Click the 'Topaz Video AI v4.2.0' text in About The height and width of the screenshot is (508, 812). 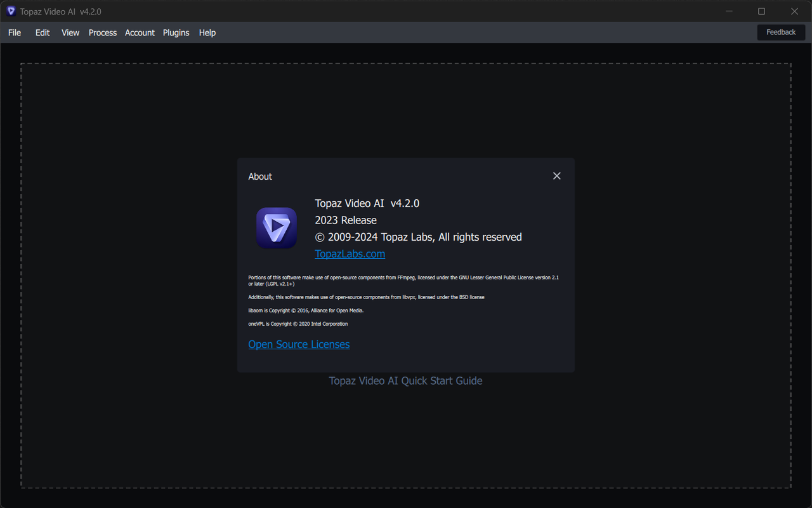(367, 204)
